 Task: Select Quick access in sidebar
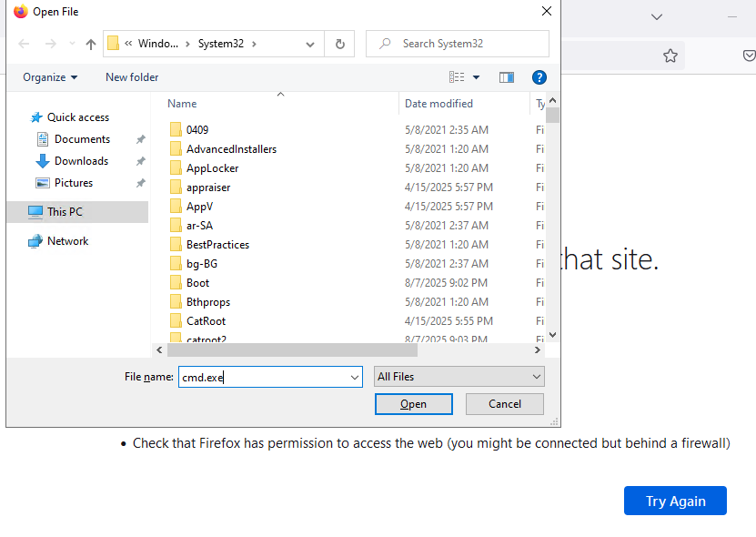[x=78, y=117]
